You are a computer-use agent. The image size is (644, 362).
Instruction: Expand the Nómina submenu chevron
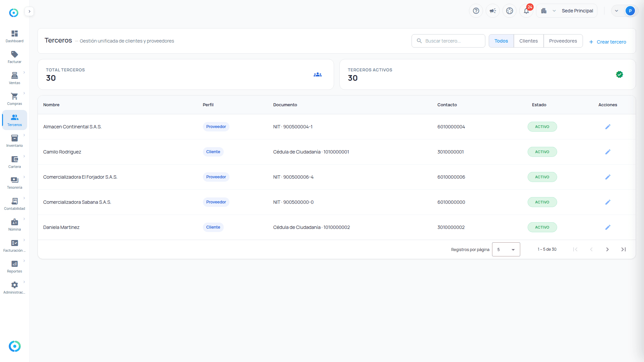[24, 219]
